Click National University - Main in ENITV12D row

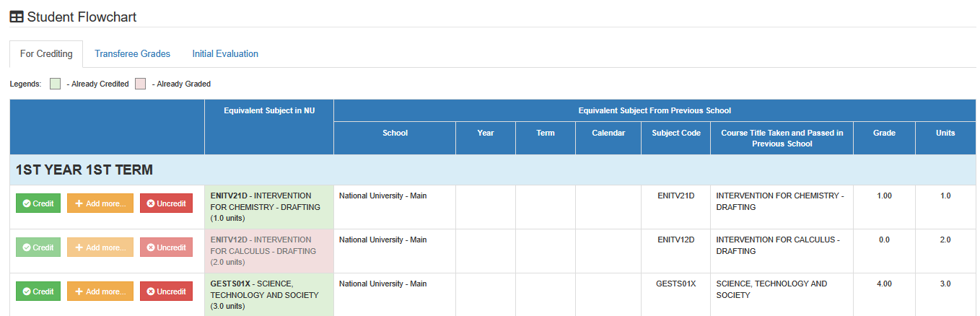[x=382, y=240]
